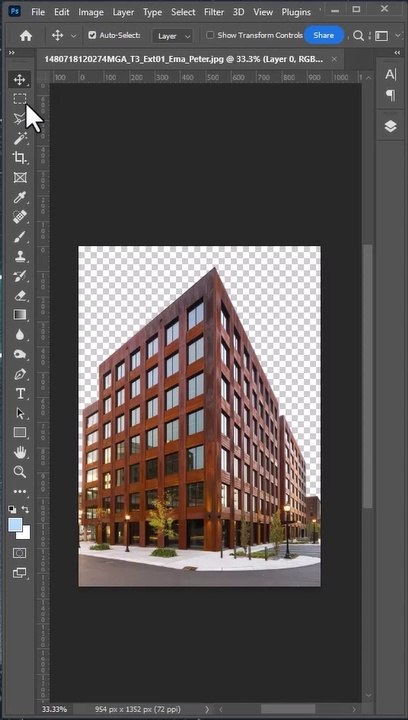The height and width of the screenshot is (720, 408).
Task: Select the Magic Wand tool
Action: pyautogui.click(x=19, y=138)
